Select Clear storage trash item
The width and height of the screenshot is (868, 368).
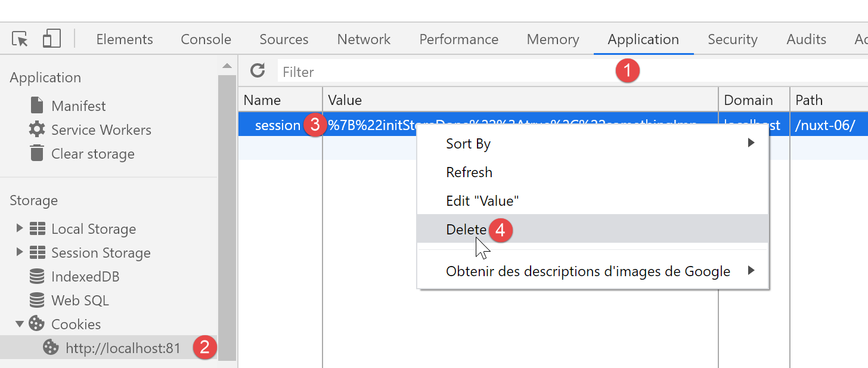click(x=92, y=154)
